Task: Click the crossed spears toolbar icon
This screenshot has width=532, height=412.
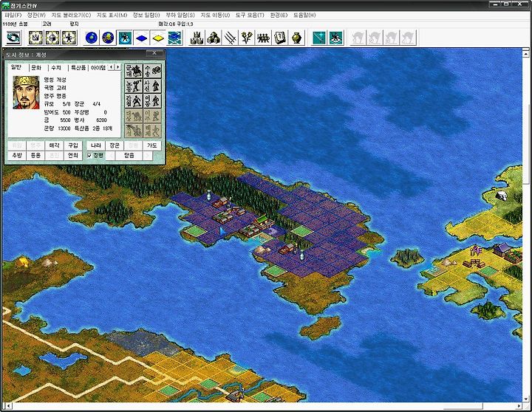Action: pyautogui.click(x=230, y=38)
